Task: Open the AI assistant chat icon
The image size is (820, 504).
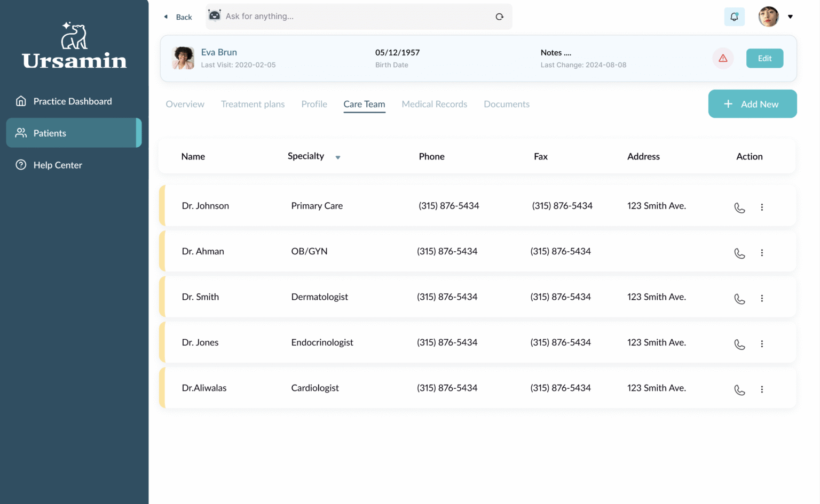Action: pos(215,16)
